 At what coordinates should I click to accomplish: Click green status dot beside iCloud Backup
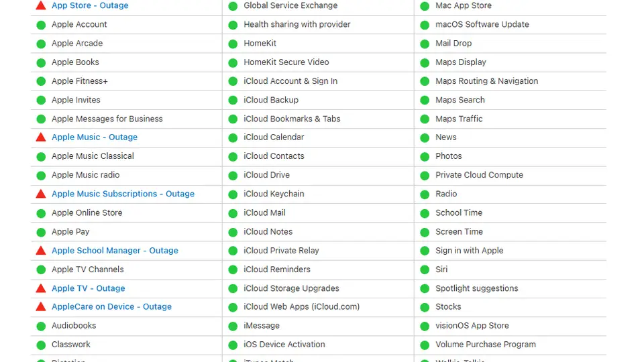233,100
